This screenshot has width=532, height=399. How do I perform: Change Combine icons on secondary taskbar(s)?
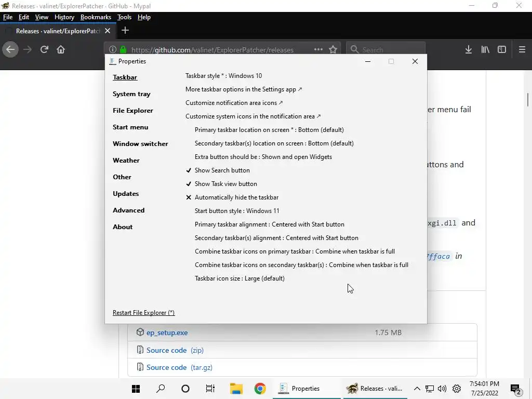pyautogui.click(x=301, y=265)
